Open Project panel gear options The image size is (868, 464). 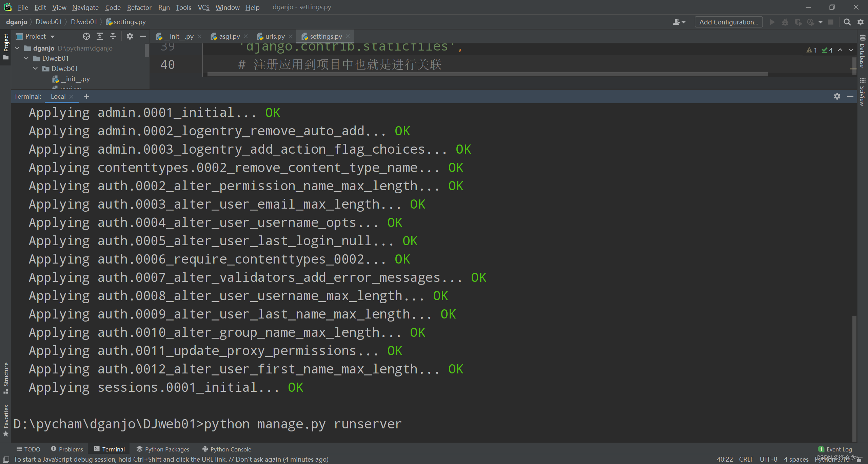click(x=130, y=36)
